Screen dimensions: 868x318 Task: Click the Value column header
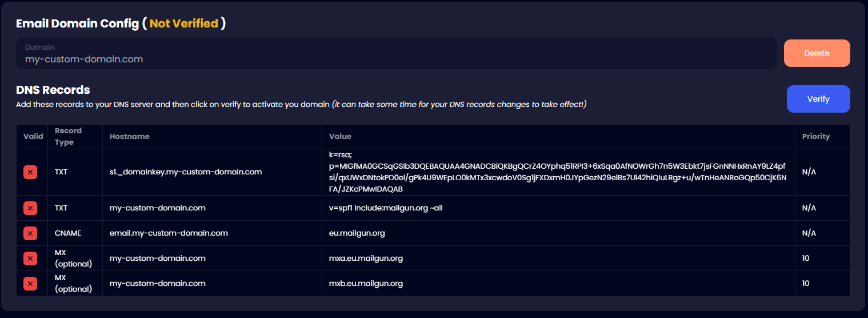[x=340, y=137]
